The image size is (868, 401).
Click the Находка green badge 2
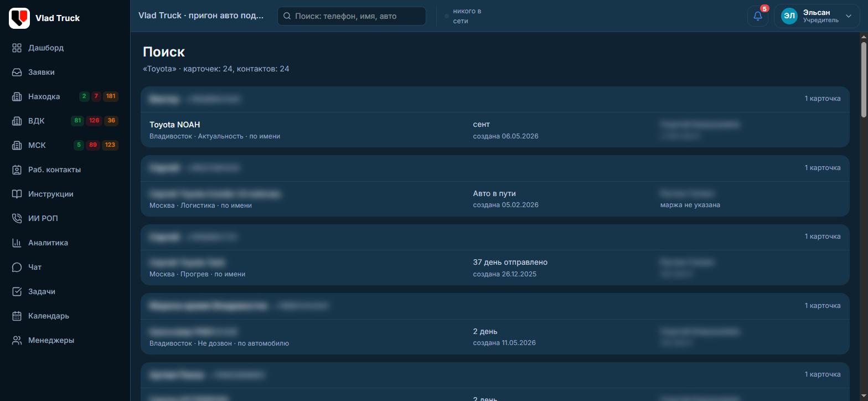(84, 96)
